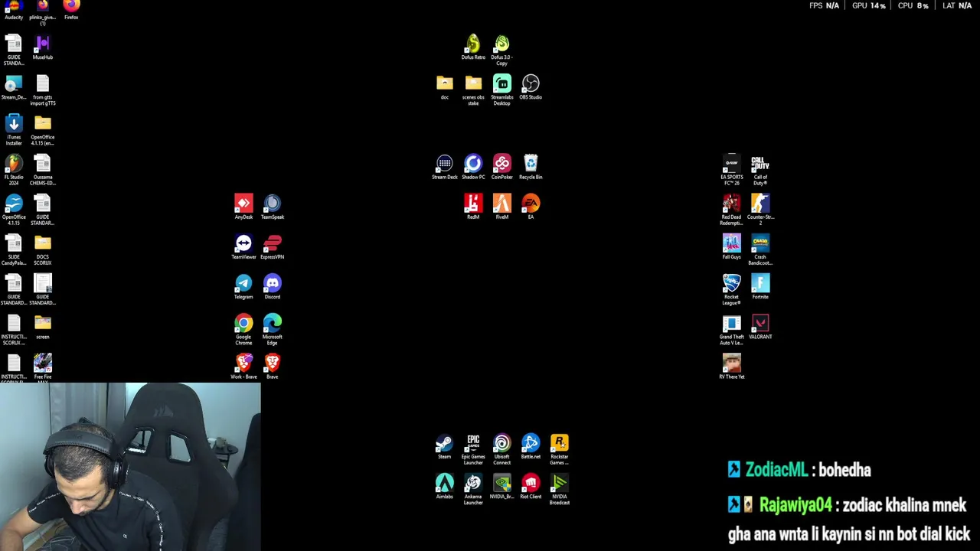
Task: Open the Crash Bandicoot shortcut
Action: click(760, 249)
